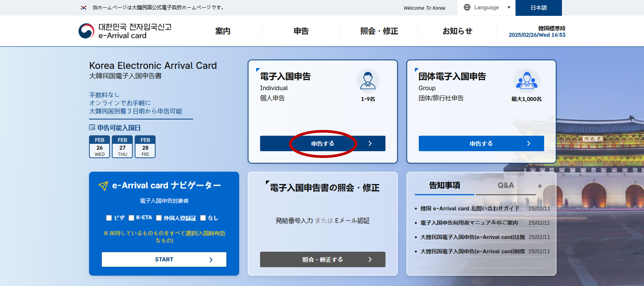This screenshot has height=286, width=644.
Task: Select the FEB 27 THU date tile
Action: [x=122, y=147]
